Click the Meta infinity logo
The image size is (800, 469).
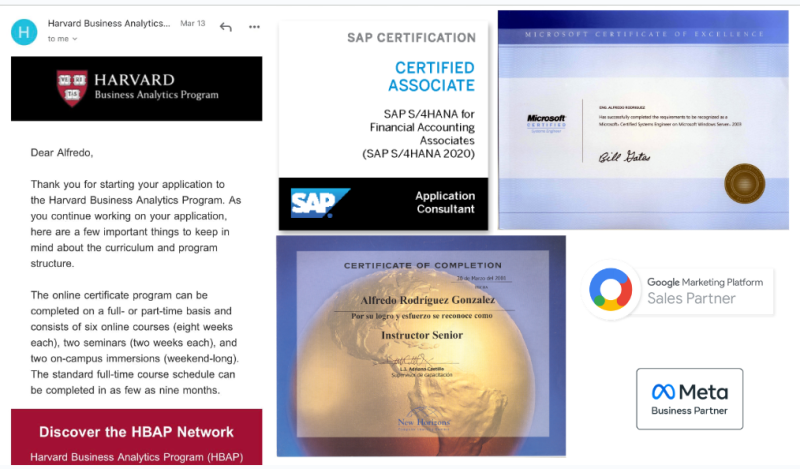pos(664,391)
